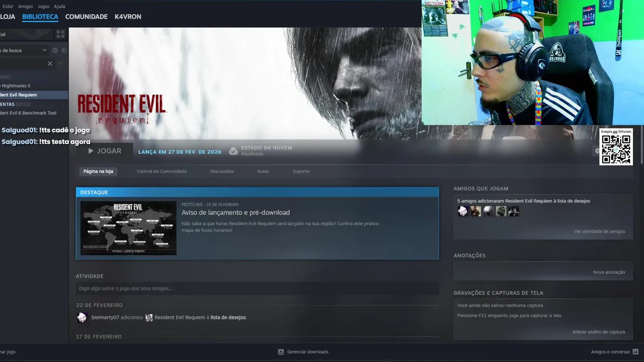Open the Discussões link

(222, 171)
